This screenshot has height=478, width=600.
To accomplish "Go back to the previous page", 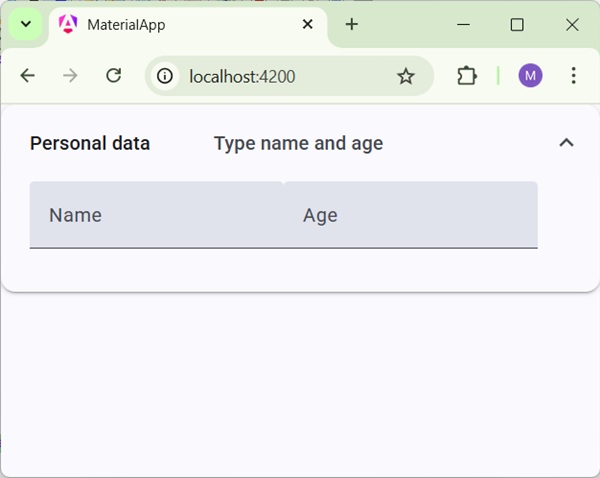I will (28, 76).
